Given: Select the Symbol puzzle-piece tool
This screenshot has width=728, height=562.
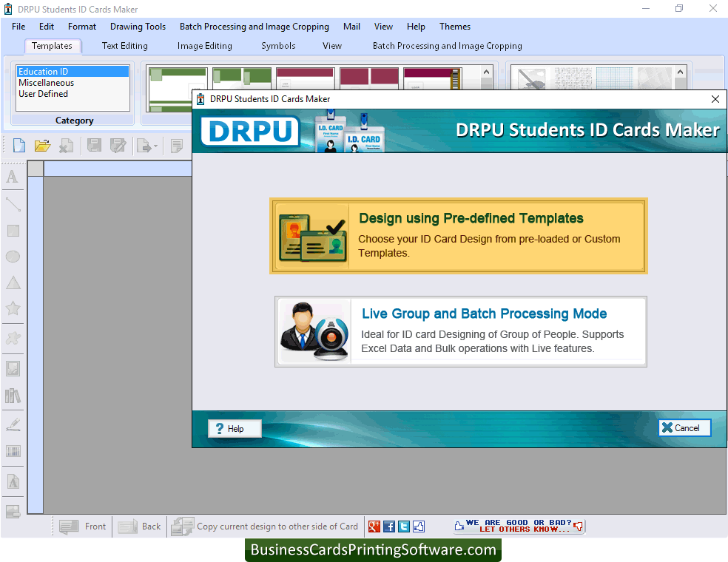Looking at the screenshot, I should click(x=13, y=339).
